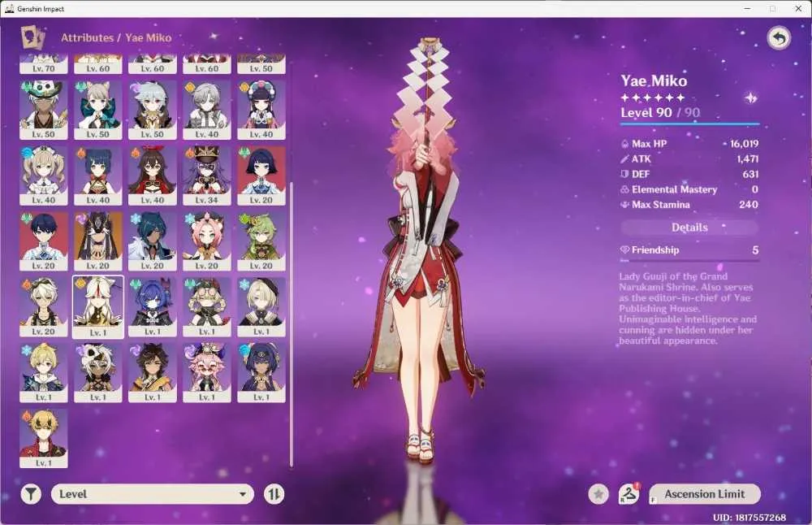
Task: Click the return arrow back button
Action: click(x=779, y=38)
